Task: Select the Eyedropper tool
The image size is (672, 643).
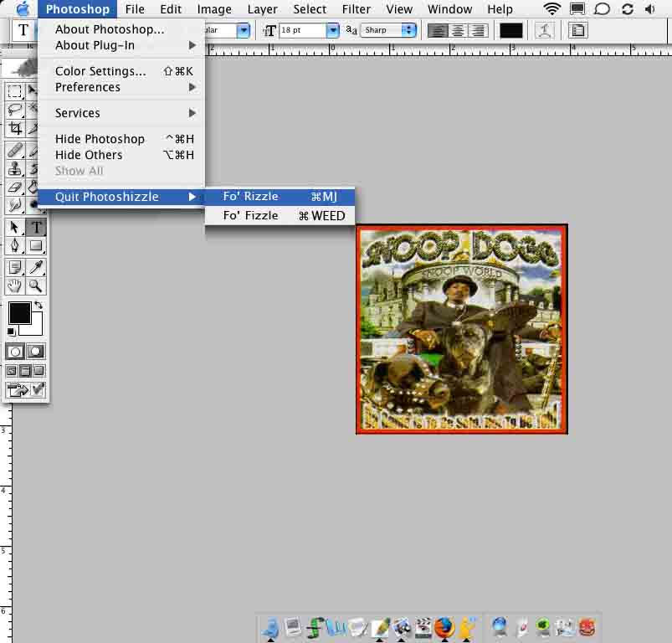Action: pyautogui.click(x=37, y=267)
